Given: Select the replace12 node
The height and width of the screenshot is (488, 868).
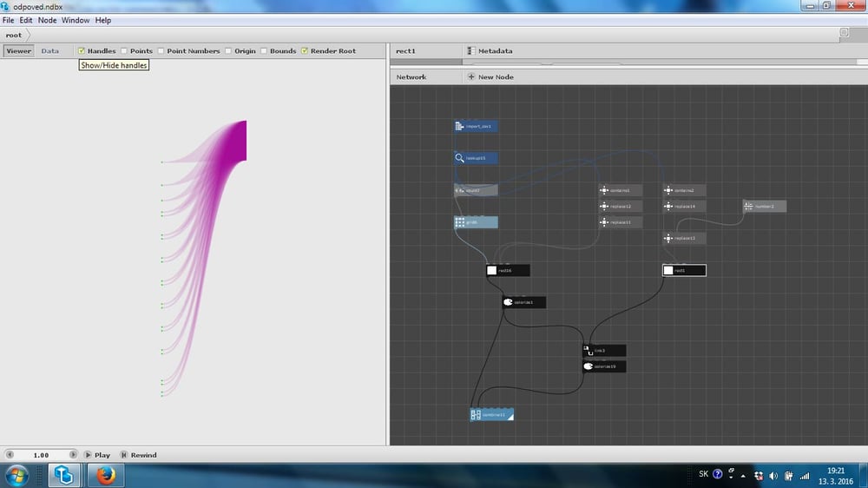Looking at the screenshot, I should pos(620,206).
